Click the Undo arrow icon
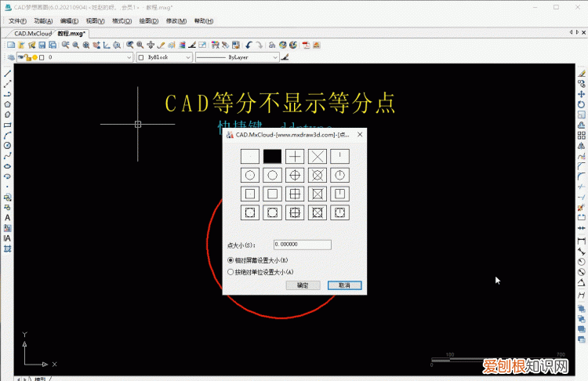 tap(249, 45)
